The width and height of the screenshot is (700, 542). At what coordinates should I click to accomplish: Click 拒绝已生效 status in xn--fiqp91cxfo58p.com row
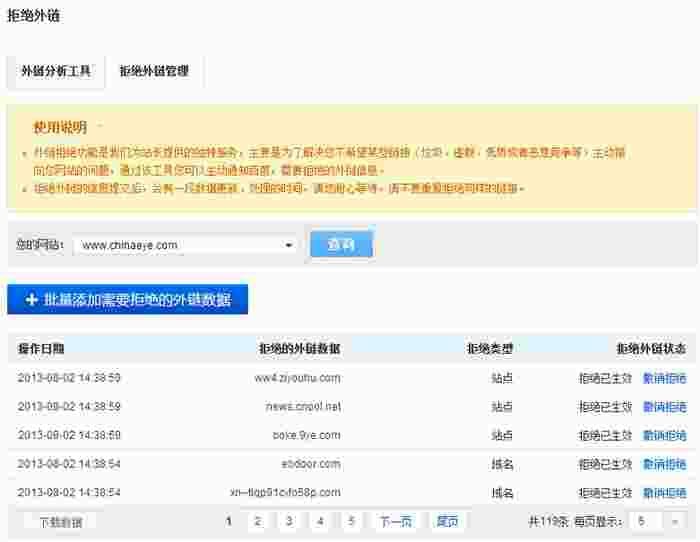pyautogui.click(x=605, y=493)
